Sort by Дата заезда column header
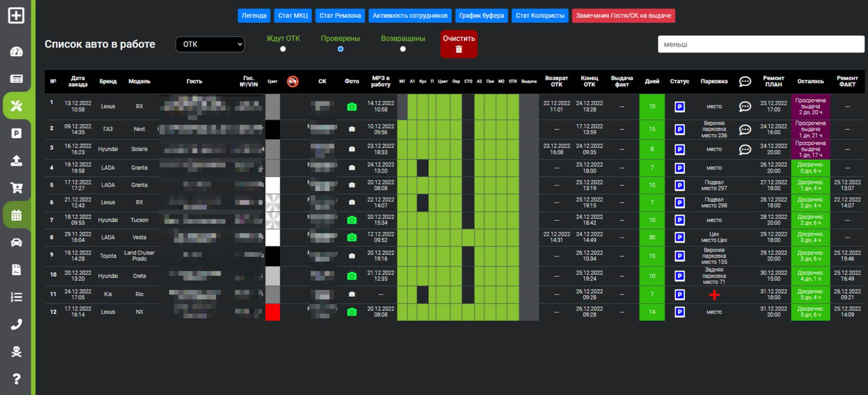Screen dimensions: 868x395 coord(78,81)
